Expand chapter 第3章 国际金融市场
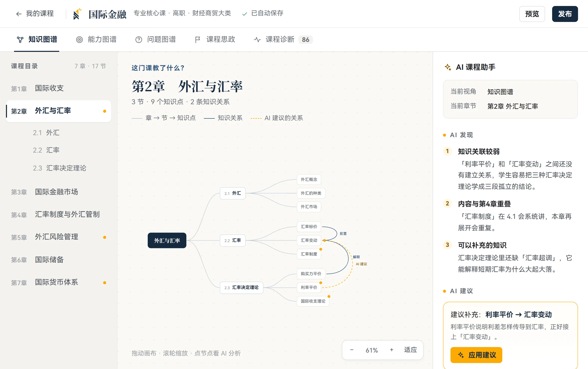Screen dimensions: 588x369 point(59,192)
